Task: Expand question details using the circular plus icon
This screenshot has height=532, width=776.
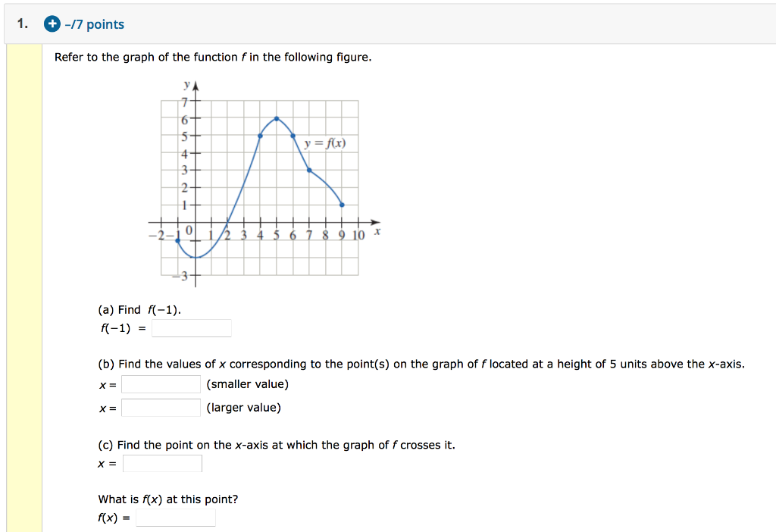Action: click(52, 23)
